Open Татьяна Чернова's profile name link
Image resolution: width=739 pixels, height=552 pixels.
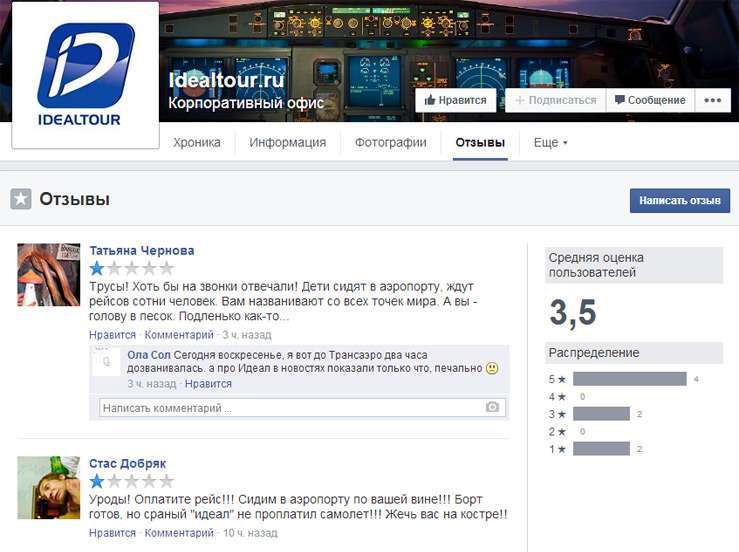tap(142, 250)
